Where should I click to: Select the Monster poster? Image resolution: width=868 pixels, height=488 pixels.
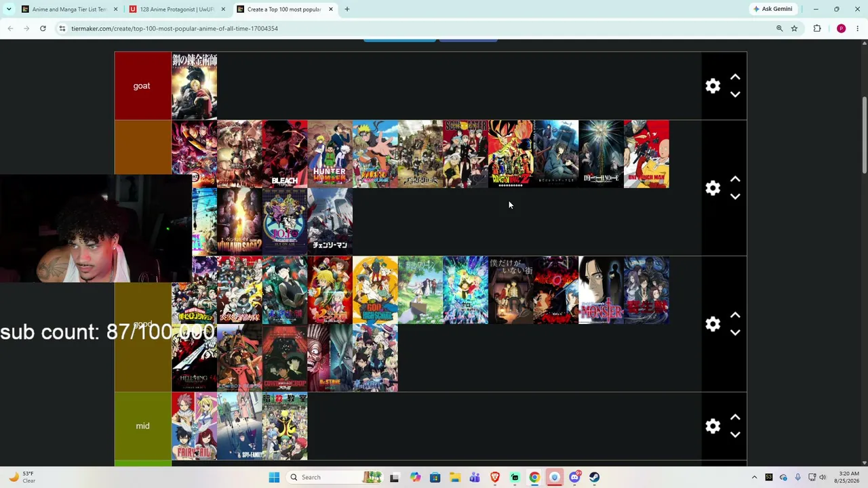601,290
